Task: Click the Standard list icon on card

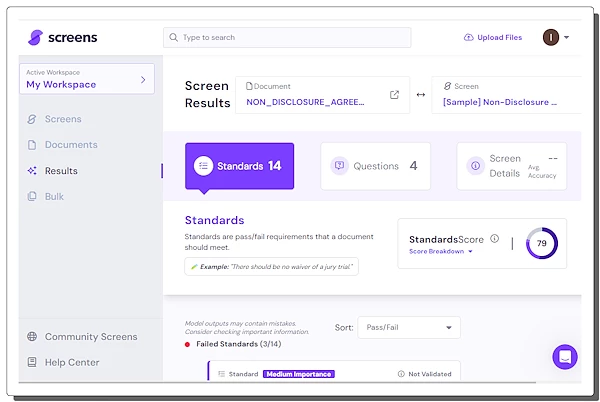Action: point(221,374)
